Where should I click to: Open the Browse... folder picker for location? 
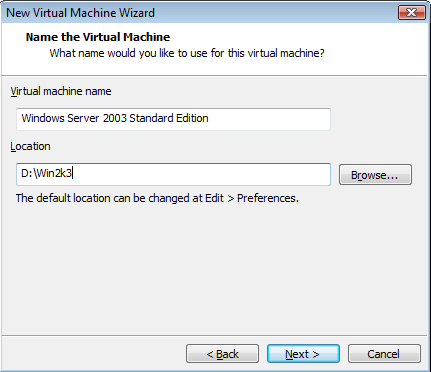coord(375,175)
